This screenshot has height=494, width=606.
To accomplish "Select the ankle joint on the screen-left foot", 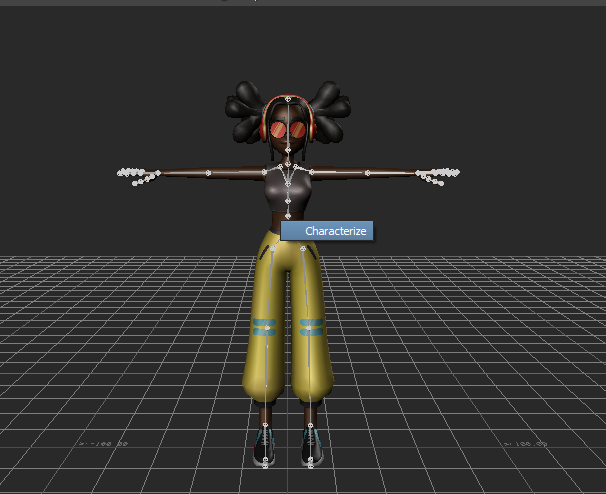I will [x=265, y=425].
